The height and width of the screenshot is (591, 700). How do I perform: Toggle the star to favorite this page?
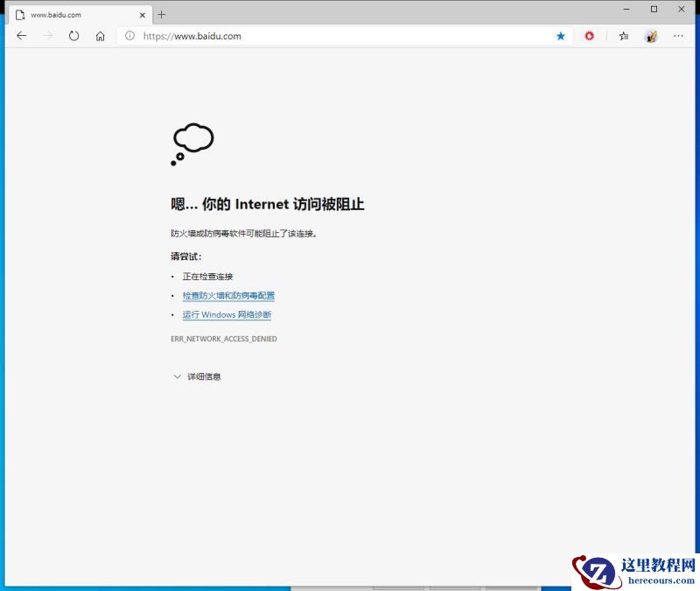coord(560,36)
